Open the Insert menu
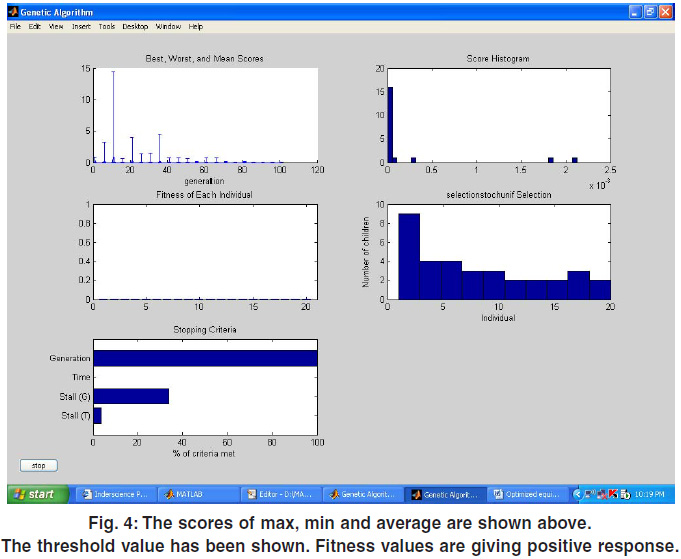Viewport: 681px width, 559px height. pos(81,26)
